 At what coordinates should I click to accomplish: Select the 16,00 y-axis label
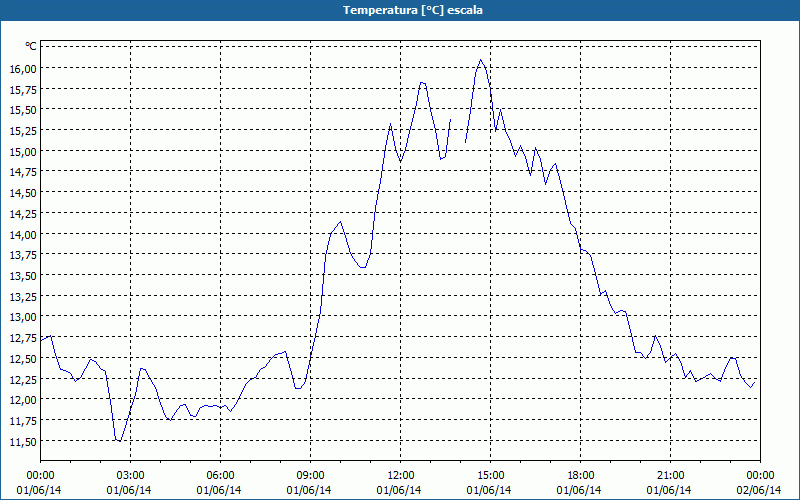23,68
